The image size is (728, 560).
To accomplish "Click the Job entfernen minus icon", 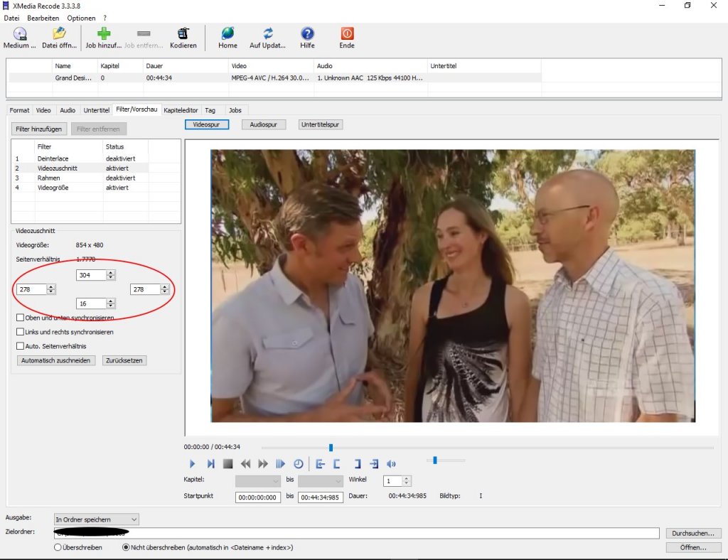I will [144, 33].
